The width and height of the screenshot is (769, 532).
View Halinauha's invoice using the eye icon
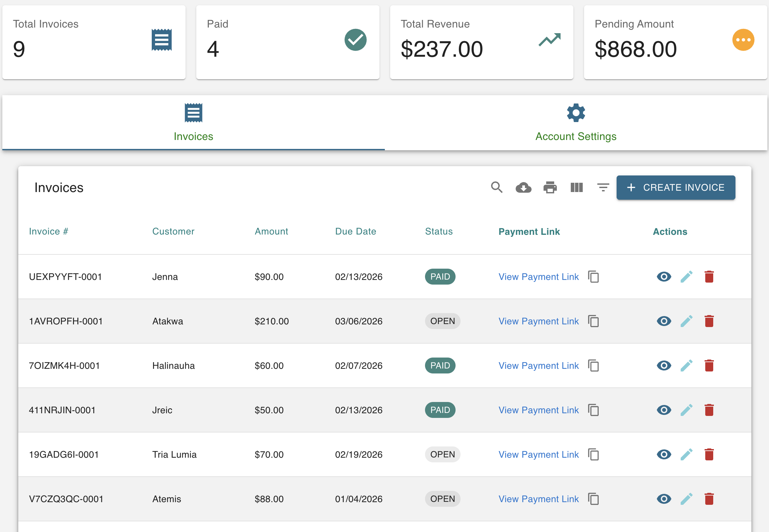(x=663, y=365)
